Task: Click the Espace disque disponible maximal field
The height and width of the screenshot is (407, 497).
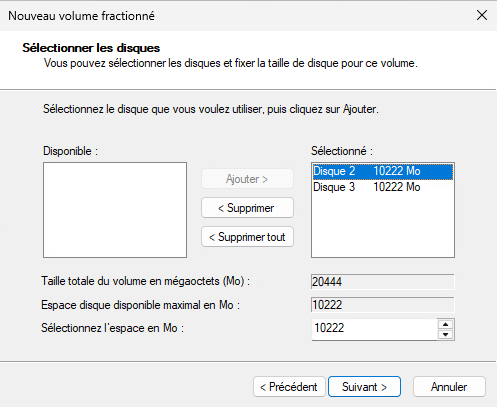Action: 382,305
